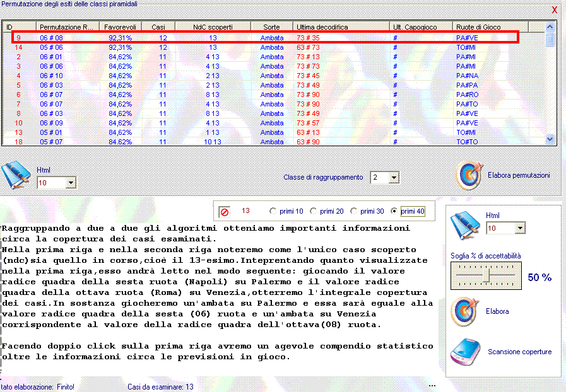
Task: Click the 73 # 45 decodifica cell
Action: 308,76
